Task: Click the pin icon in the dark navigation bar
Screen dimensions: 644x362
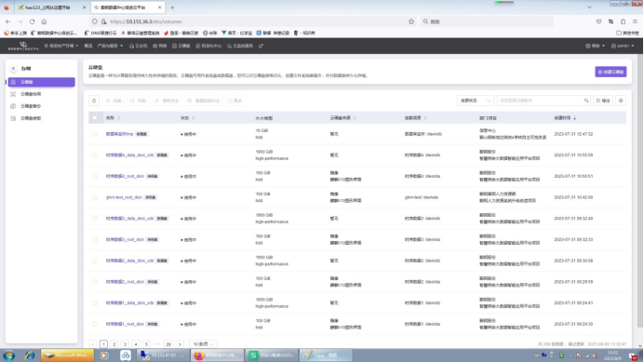Action: point(261,46)
